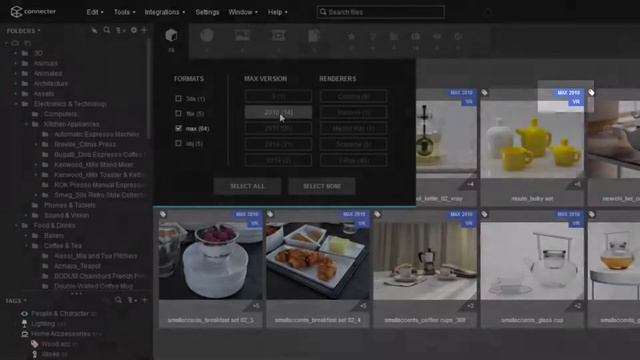Open the search icon in Tags panel
640x360 pixels.
coord(118,300)
